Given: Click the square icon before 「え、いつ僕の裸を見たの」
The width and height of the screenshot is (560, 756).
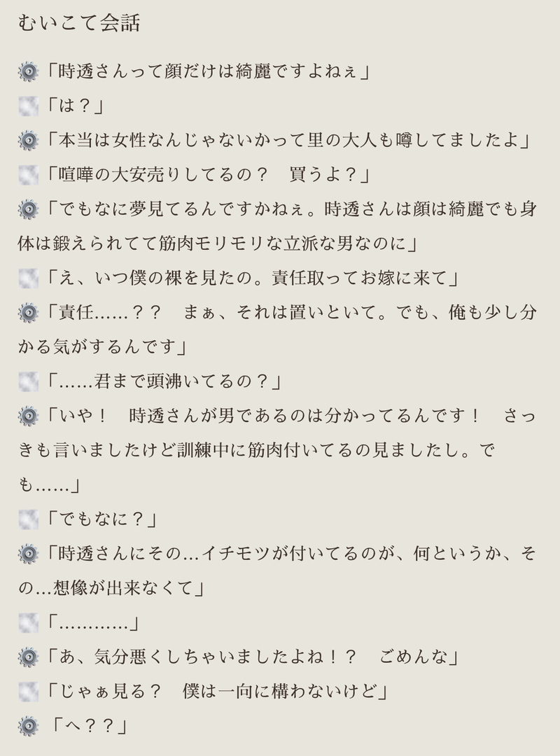Looking at the screenshot, I should (x=28, y=278).
